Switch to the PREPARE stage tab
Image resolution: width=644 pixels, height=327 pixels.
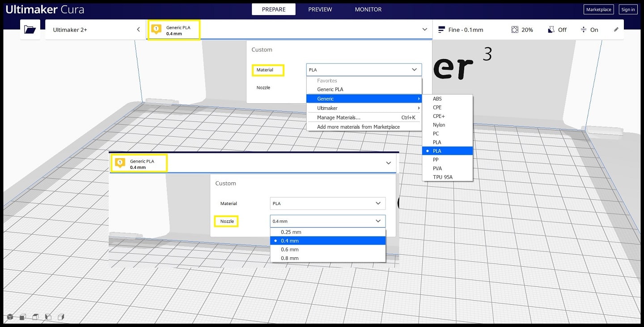[274, 9]
